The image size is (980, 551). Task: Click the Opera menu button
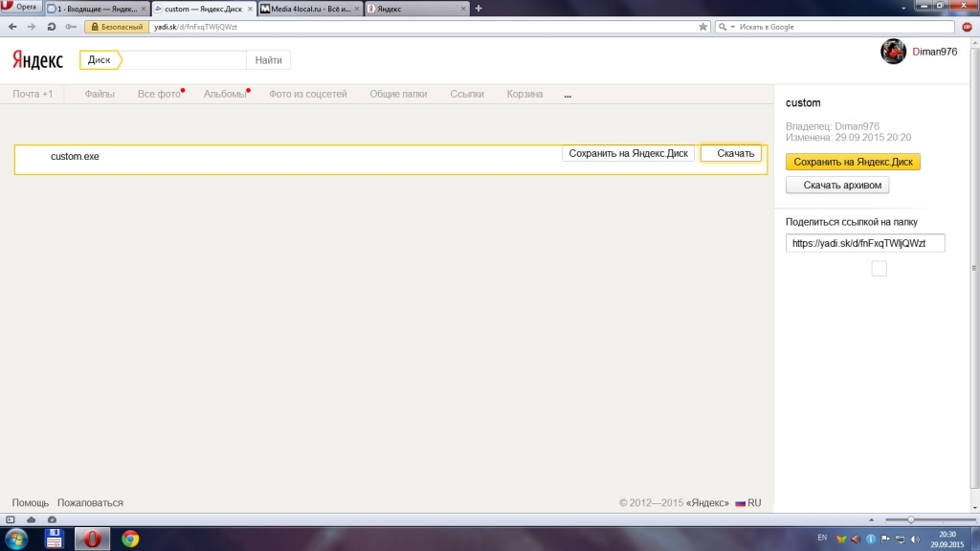coord(20,8)
